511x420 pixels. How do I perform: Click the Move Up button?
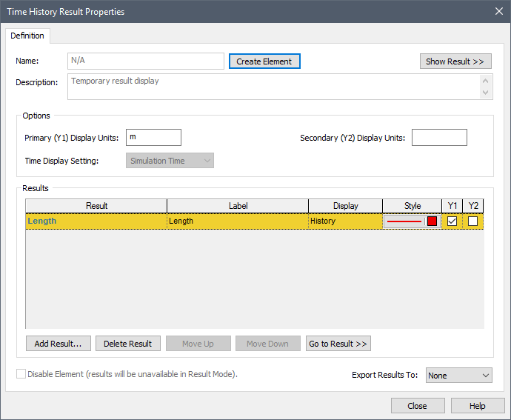click(198, 344)
